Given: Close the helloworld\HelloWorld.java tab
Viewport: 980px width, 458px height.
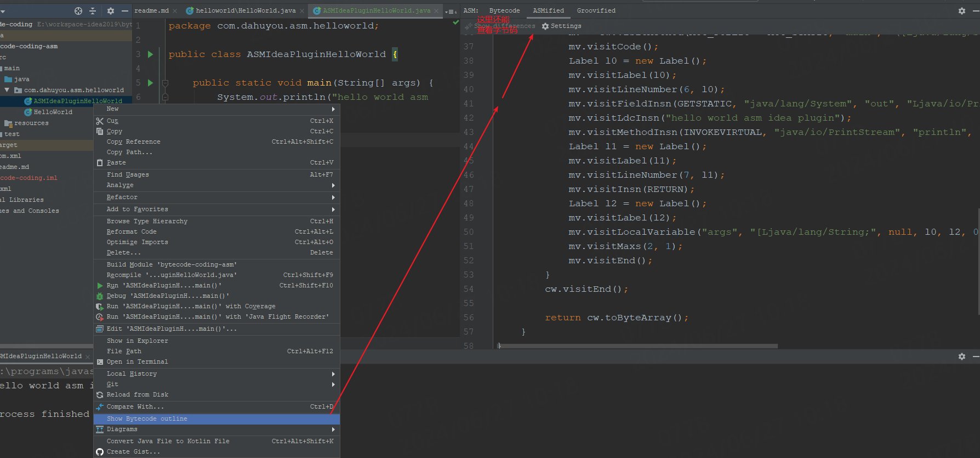Looking at the screenshot, I should 302,11.
